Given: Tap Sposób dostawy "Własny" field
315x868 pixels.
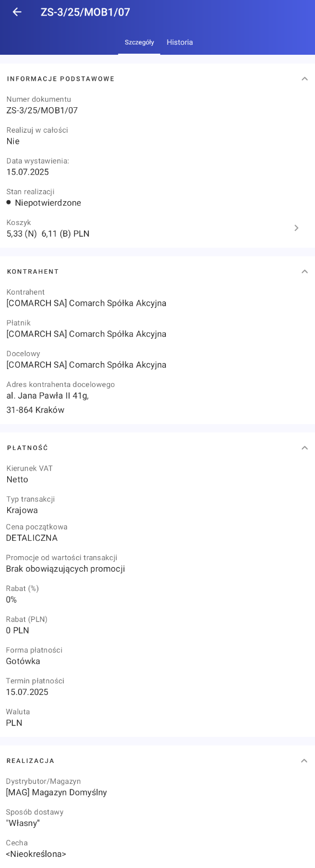Looking at the screenshot, I should click(x=158, y=818).
